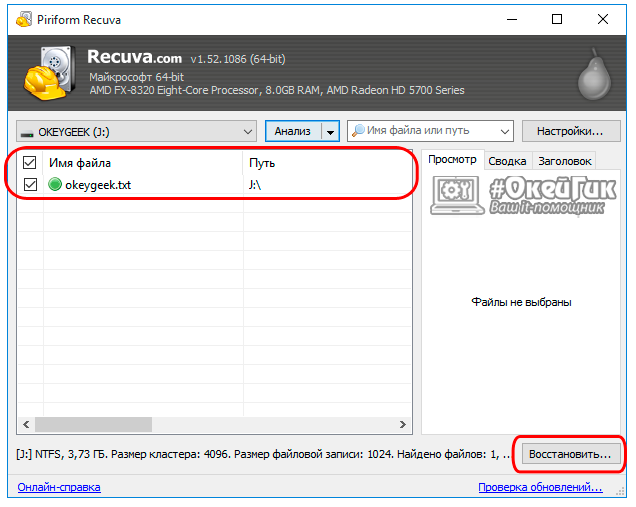Screen dimensions: 636x507
Task: Sort by the Имя файла column header
Action: pos(143,163)
